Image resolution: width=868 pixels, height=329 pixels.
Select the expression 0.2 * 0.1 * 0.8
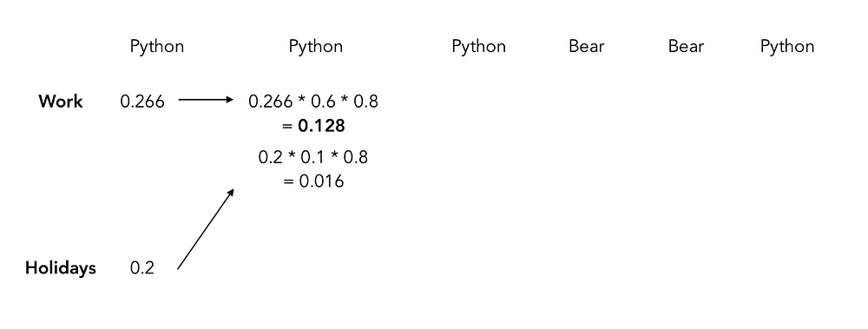point(312,157)
